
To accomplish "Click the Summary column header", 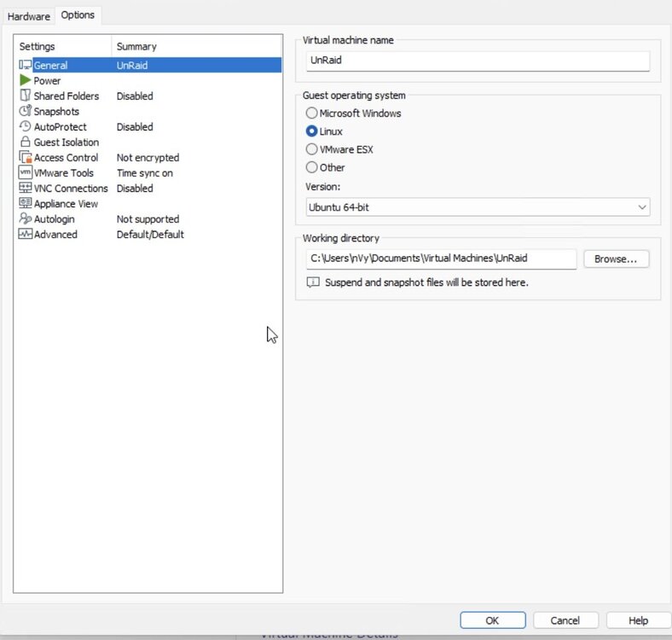I will tap(197, 46).
